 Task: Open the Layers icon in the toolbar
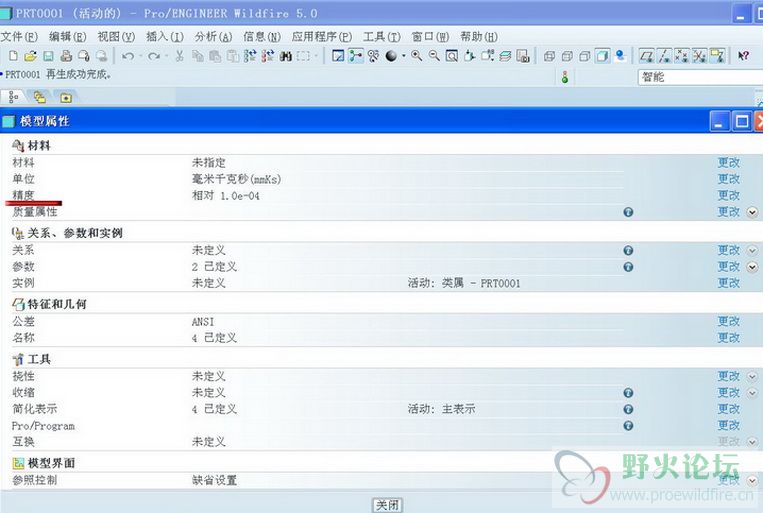pos(505,56)
